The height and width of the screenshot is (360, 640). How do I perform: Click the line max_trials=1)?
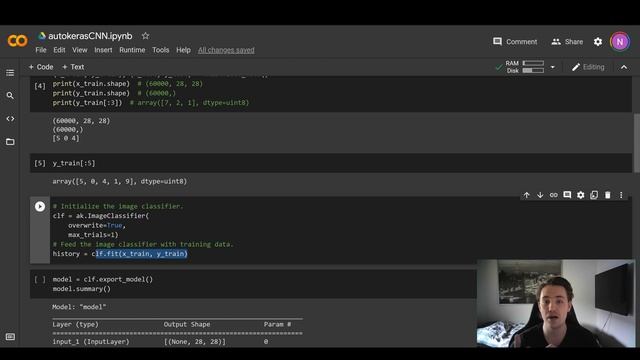(93, 235)
